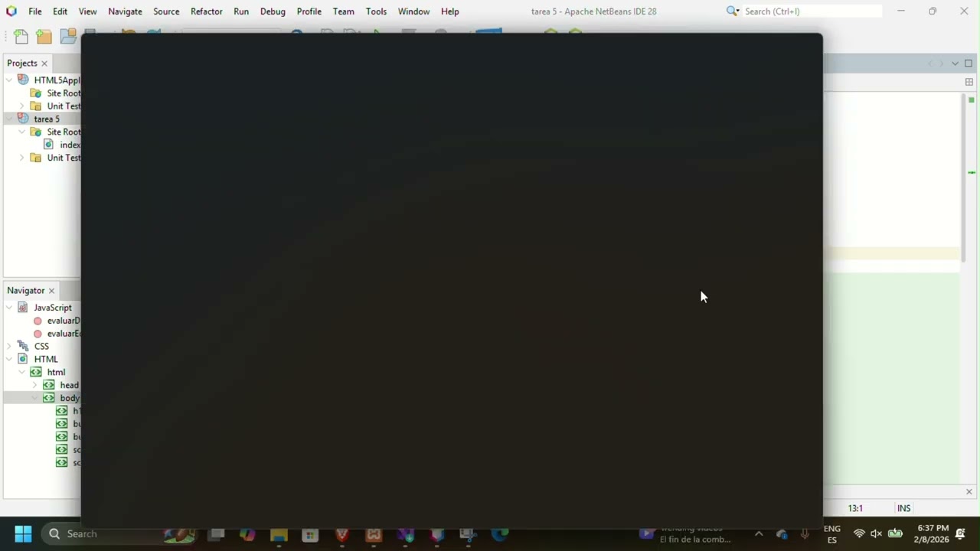Click the muted volume tray icon

coord(876,533)
